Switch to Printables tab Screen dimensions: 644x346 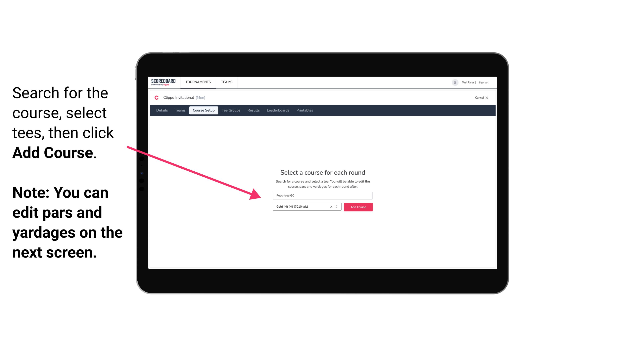coord(305,110)
